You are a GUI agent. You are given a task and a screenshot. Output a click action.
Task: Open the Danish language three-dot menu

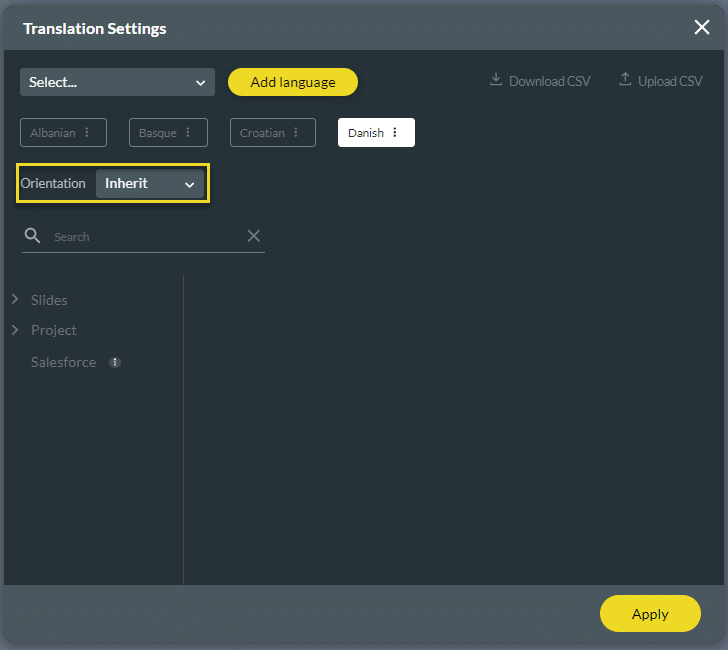click(395, 133)
